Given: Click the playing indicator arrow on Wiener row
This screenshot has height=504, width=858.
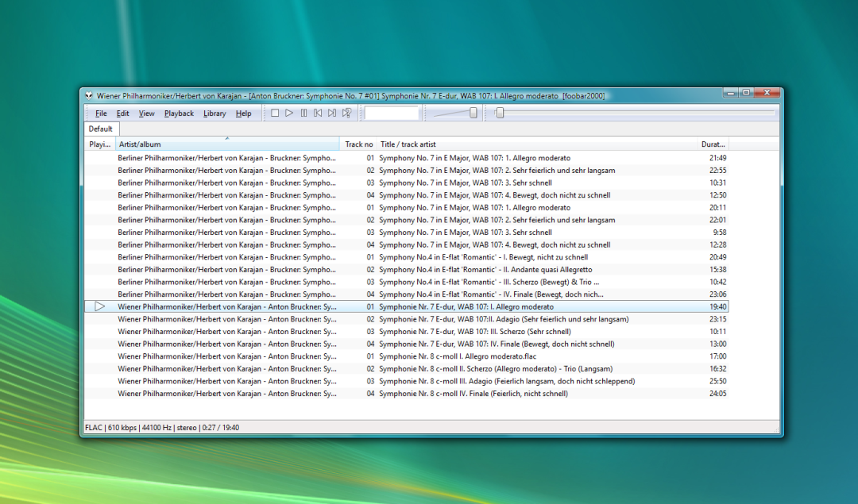Looking at the screenshot, I should pos(99,306).
